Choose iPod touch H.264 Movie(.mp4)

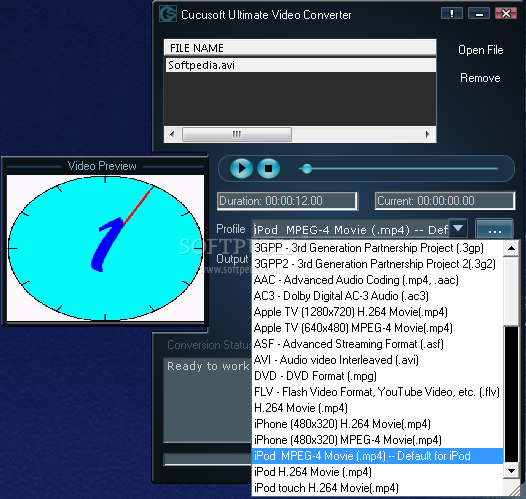(377, 488)
